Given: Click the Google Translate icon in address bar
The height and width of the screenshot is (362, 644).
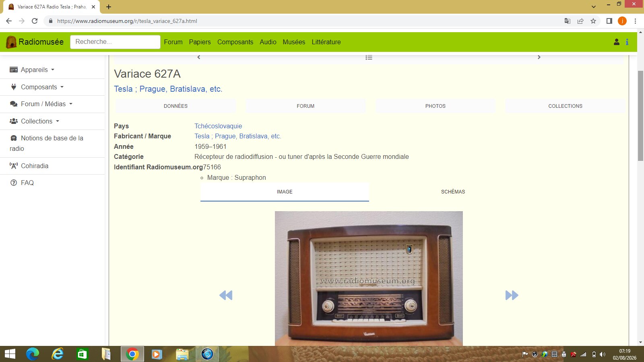Looking at the screenshot, I should coord(568,21).
